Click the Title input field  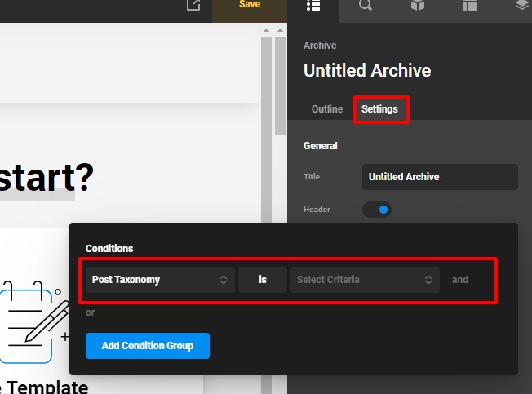pos(440,177)
